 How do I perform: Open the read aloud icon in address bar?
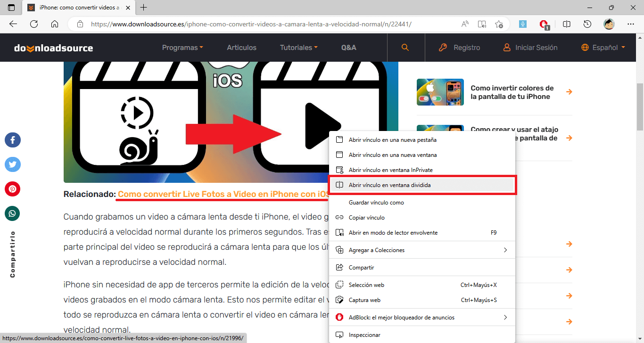pyautogui.click(x=465, y=24)
